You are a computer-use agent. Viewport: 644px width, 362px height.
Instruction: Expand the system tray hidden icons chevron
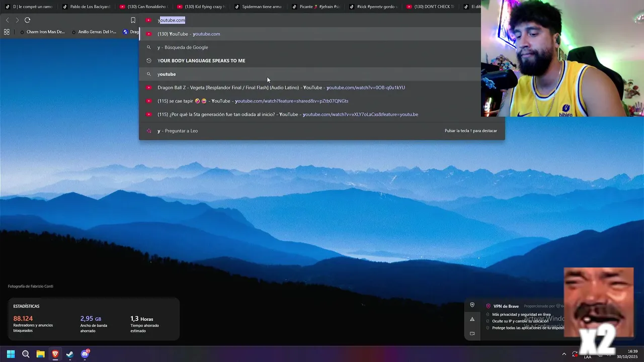click(564, 354)
